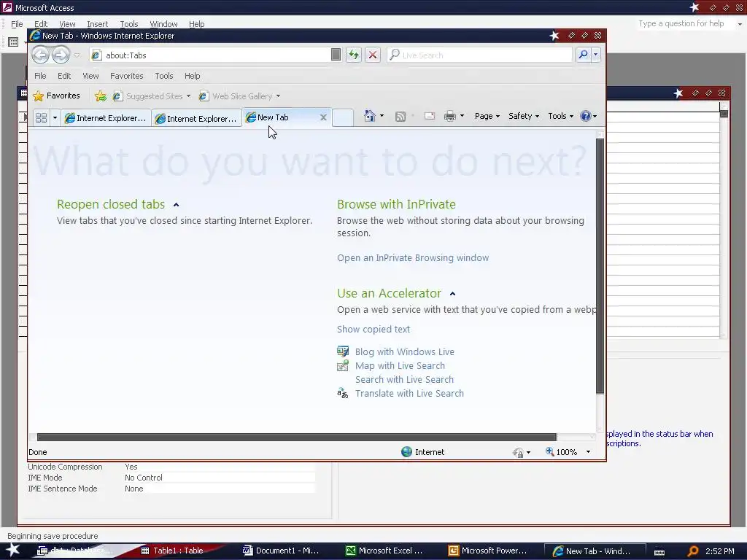Click the Help question mark icon
Viewport: 747px width, 560px height.
tap(586, 116)
